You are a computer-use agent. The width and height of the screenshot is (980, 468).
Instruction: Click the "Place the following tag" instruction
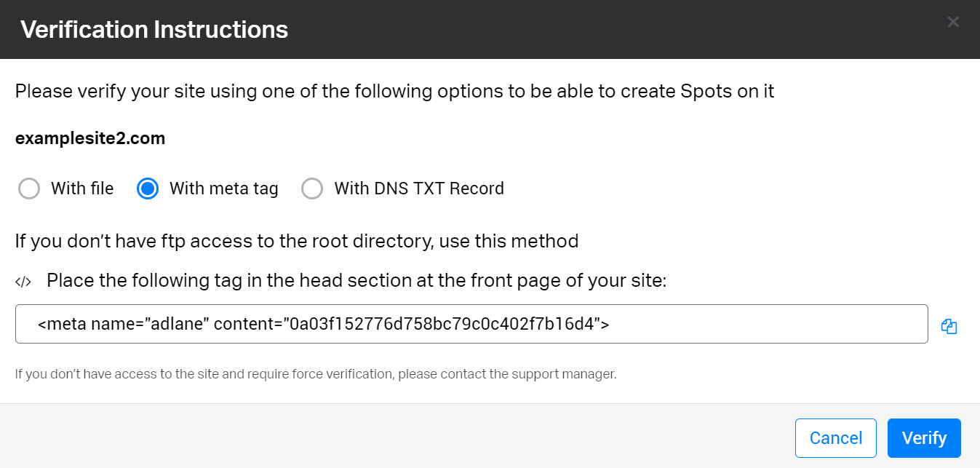pos(356,281)
